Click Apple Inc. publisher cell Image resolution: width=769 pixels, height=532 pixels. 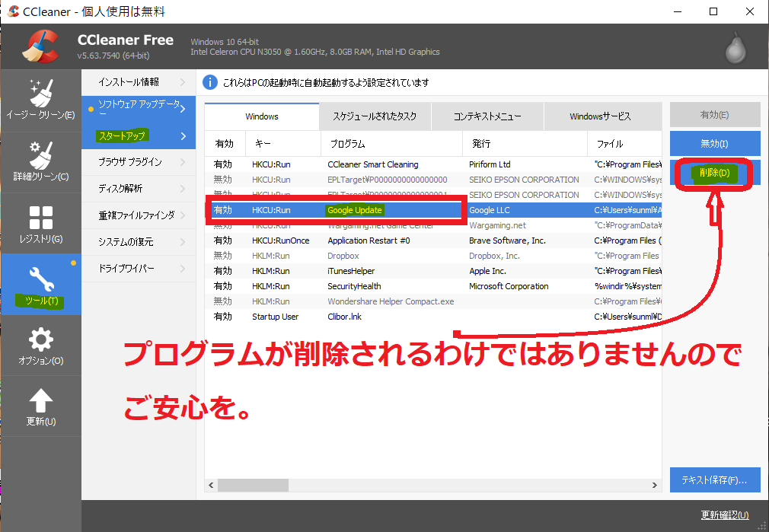coord(487,271)
